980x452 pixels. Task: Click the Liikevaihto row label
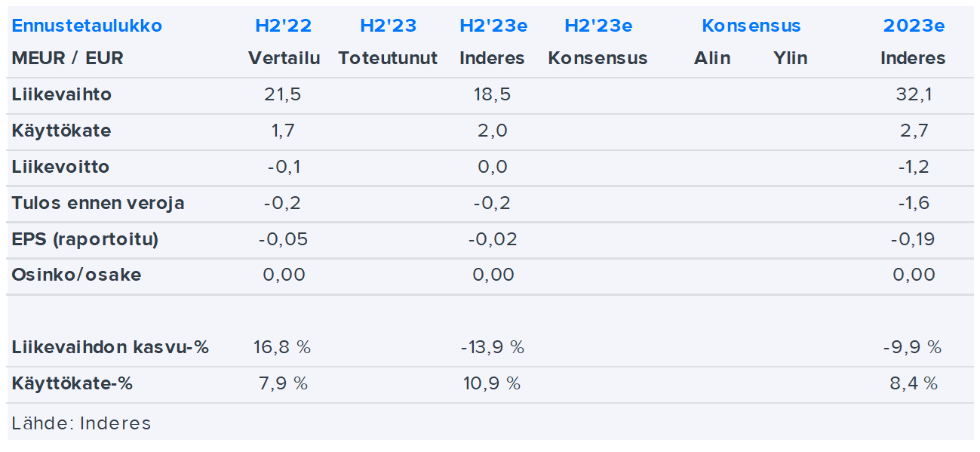(62, 95)
